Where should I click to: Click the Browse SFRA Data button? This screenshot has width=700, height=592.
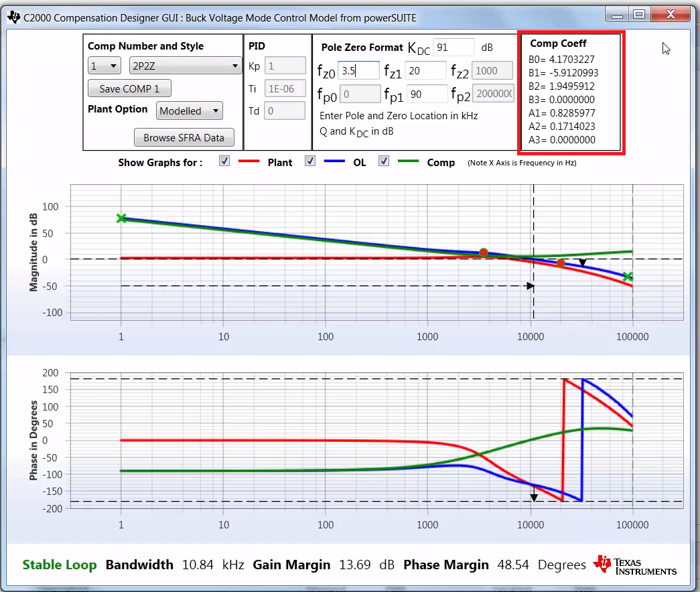(184, 137)
